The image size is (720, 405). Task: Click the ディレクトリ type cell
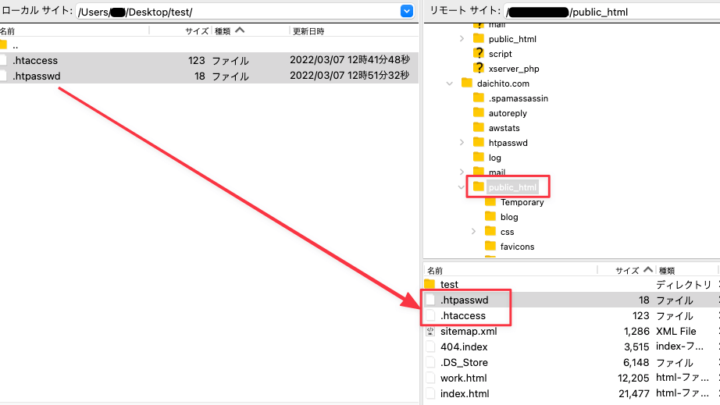click(x=684, y=285)
